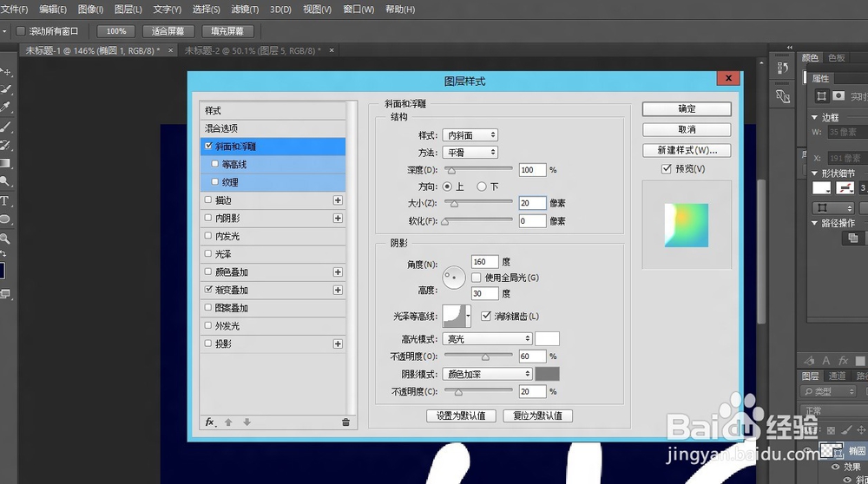Select the Type tool
This screenshot has width=868, height=484.
(5, 200)
